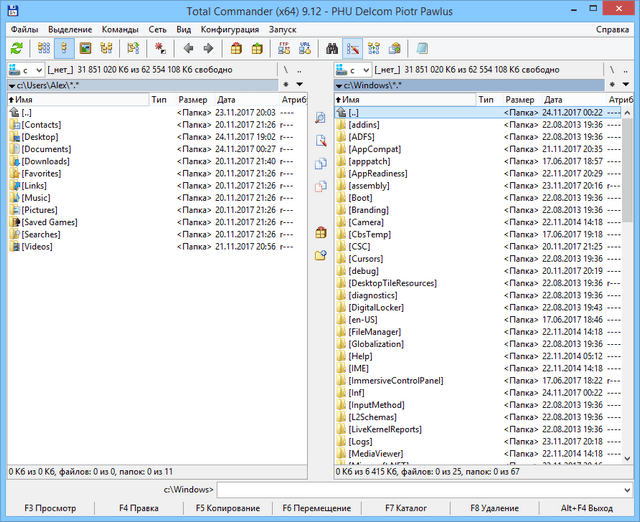Open the Конфигурация menu
This screenshot has width=640, height=522.
coord(229,29)
